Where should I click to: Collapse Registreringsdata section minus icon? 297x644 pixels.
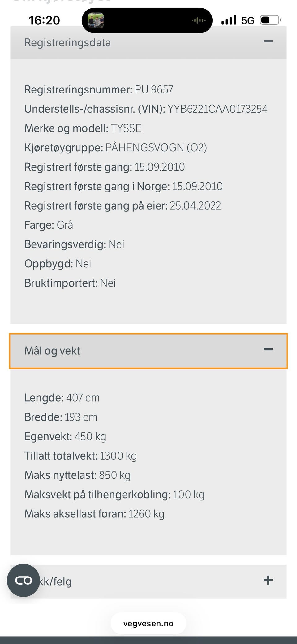click(268, 41)
